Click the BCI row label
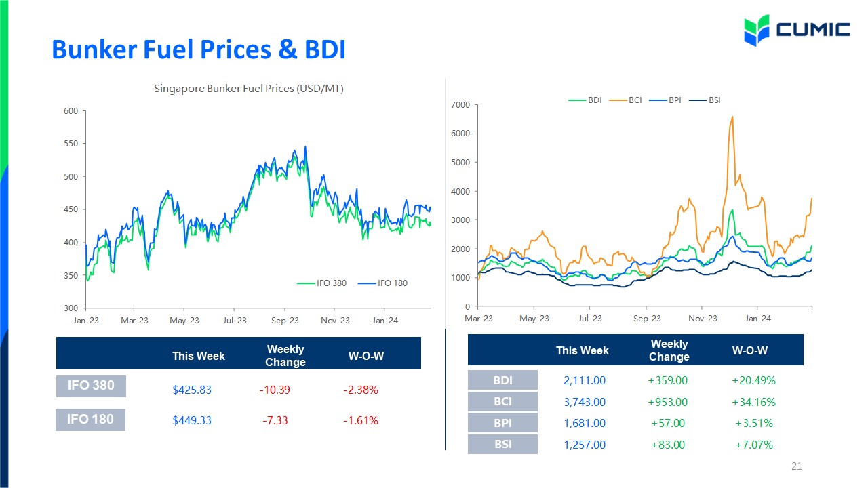The image size is (868, 488). [x=502, y=401]
